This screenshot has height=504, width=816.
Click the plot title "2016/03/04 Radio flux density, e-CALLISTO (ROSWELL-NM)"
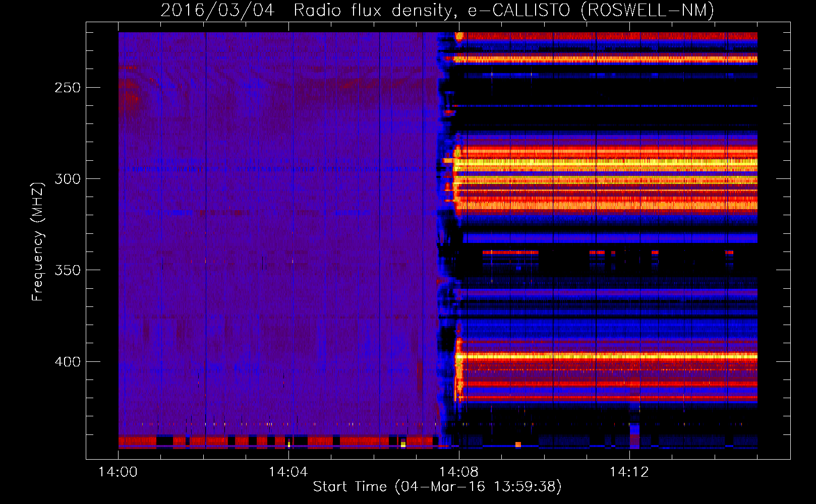(437, 10)
